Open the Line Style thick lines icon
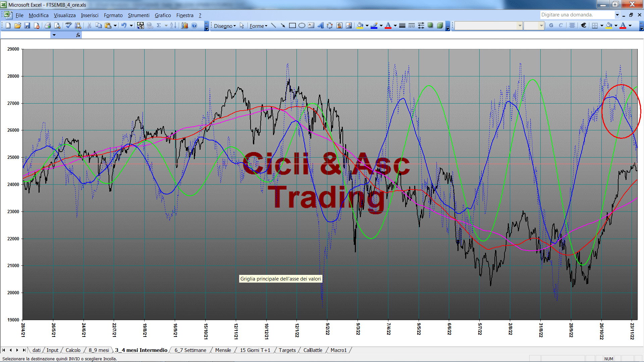 click(x=402, y=25)
